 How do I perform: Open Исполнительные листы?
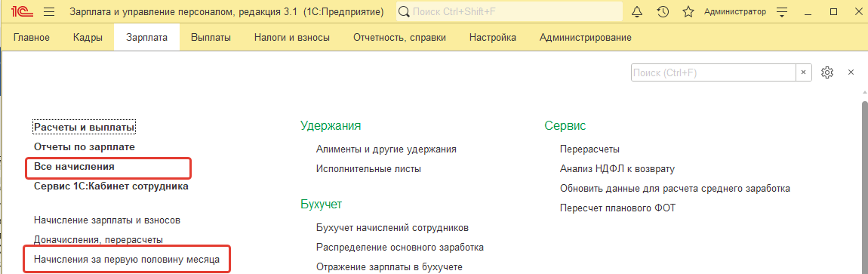pos(368,169)
